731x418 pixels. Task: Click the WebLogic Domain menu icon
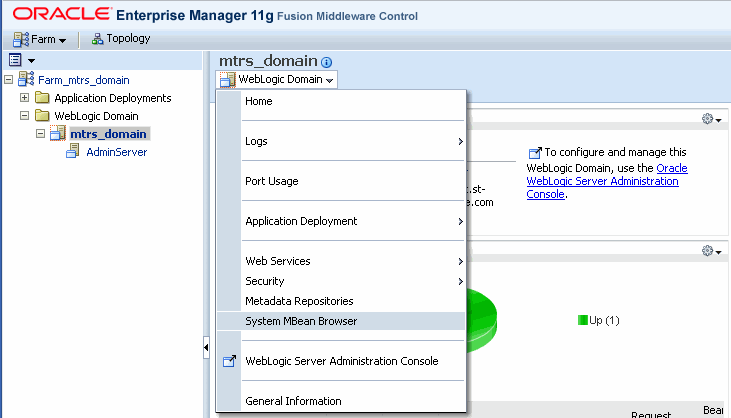[x=228, y=80]
